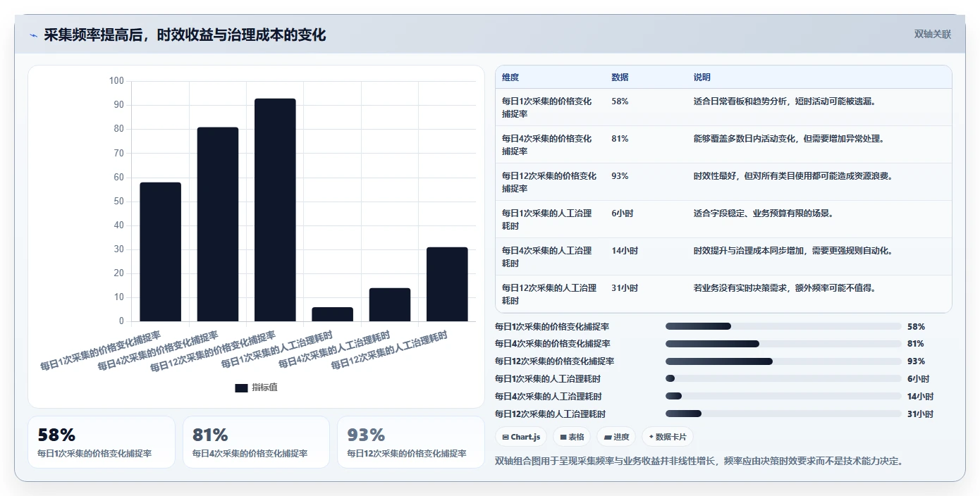The height and width of the screenshot is (496, 980).
Task: Click the 维度 column header
Action: click(510, 77)
